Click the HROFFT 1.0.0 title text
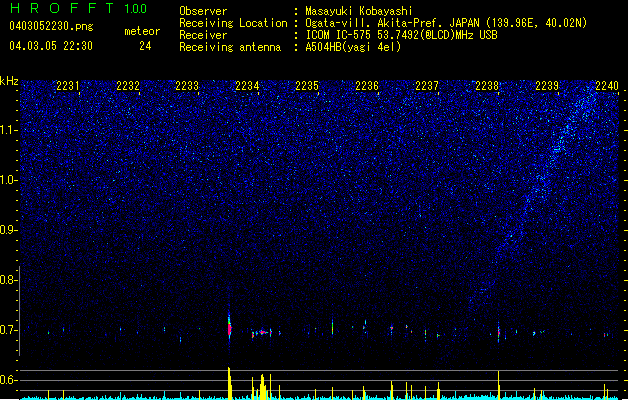 click(78, 8)
